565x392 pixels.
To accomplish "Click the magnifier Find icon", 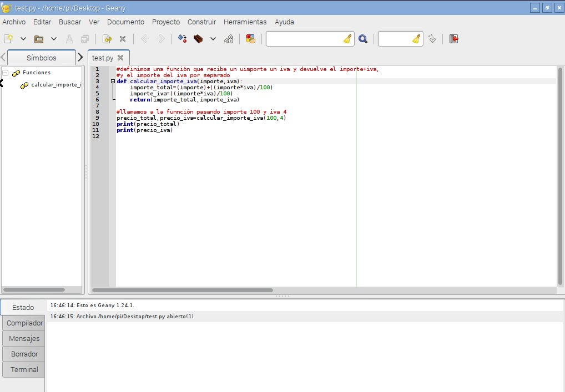I will coord(363,39).
